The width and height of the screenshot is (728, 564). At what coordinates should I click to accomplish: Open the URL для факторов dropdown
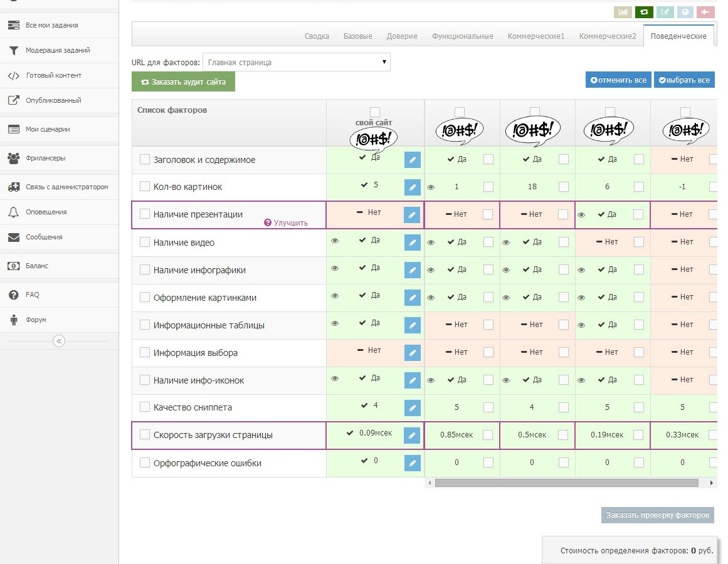pos(296,62)
